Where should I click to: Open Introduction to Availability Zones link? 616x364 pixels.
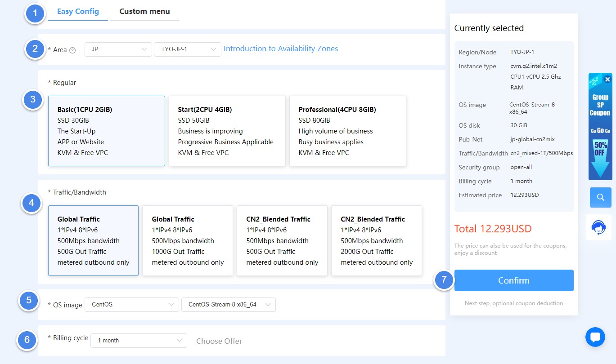pos(281,49)
